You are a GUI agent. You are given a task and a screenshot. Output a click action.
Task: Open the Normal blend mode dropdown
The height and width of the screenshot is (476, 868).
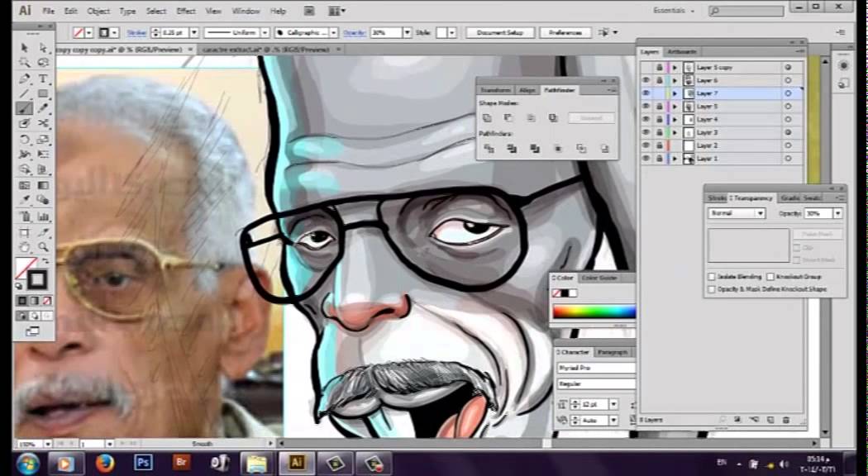point(759,213)
